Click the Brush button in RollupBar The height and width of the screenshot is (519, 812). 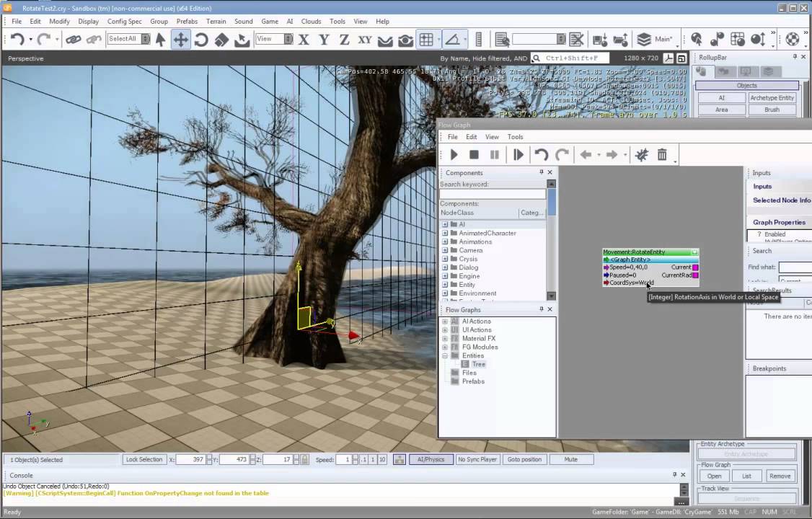(x=772, y=110)
